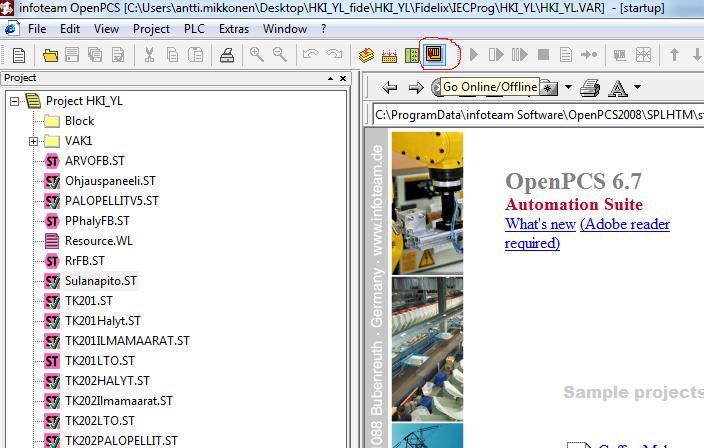Click the browser pane Print icon
This screenshot has width=704, height=448.
pos(590,88)
